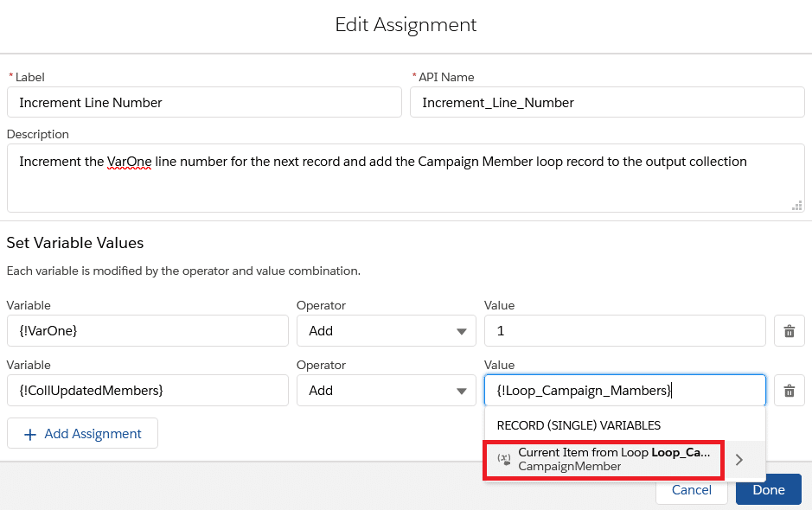This screenshot has width=812, height=510.
Task: Click the variable icon beside Current Item suggestion
Action: pos(504,459)
